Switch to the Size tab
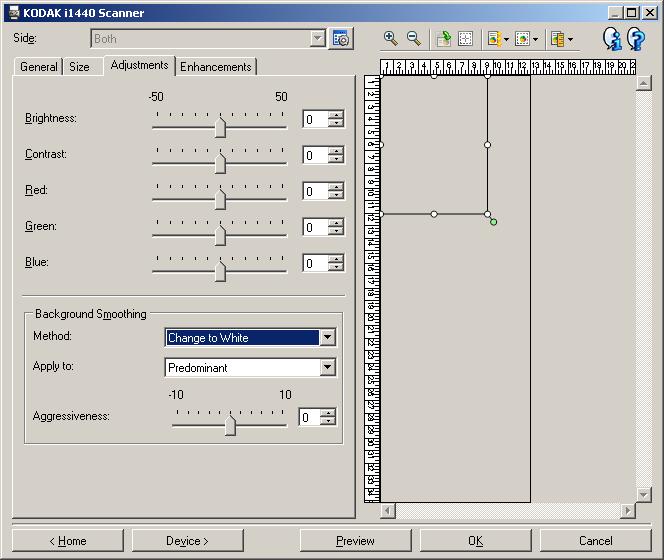Image resolution: width=664 pixels, height=560 pixels. click(x=79, y=67)
